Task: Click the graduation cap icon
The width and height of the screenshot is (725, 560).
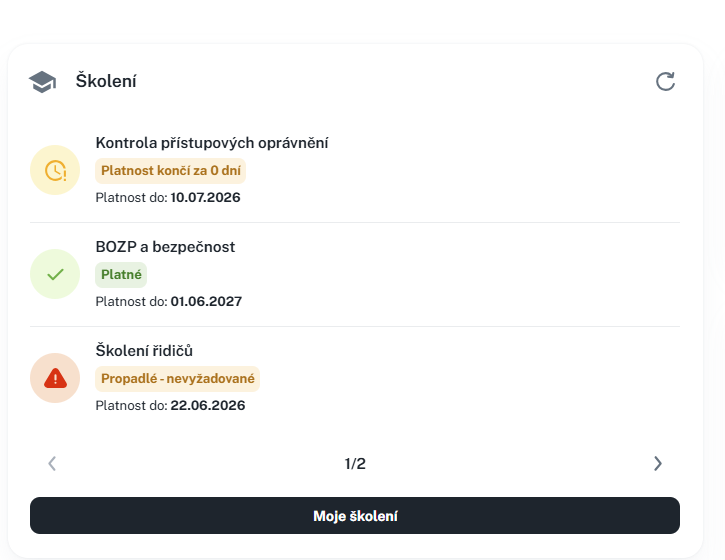Action: [42, 82]
